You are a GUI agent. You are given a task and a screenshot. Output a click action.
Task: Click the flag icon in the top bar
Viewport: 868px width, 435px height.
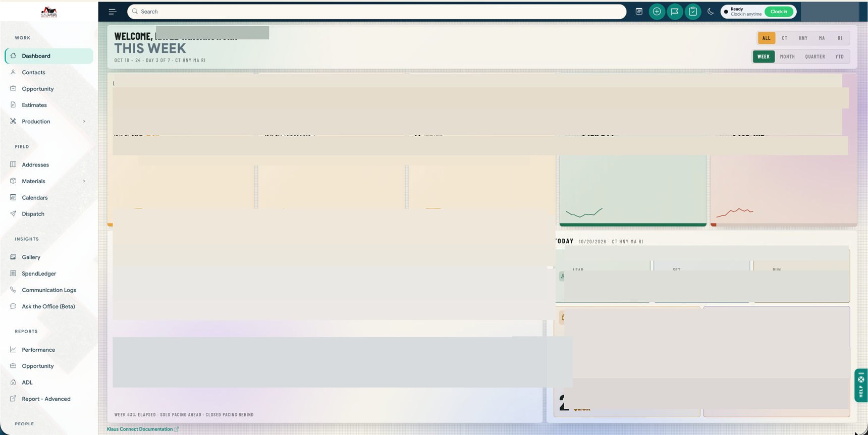(x=675, y=12)
